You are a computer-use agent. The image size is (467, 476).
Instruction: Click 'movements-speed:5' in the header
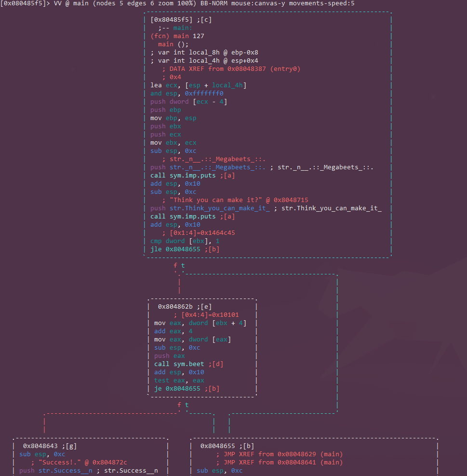click(x=321, y=3)
